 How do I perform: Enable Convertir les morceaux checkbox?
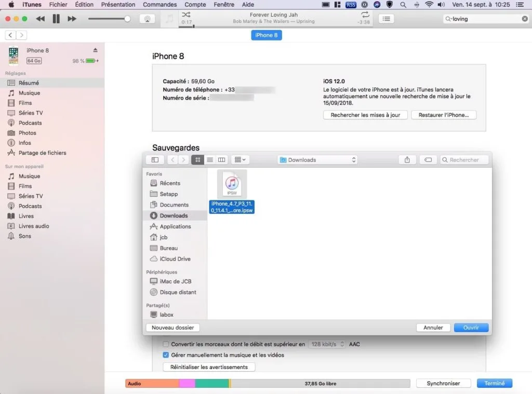point(166,344)
